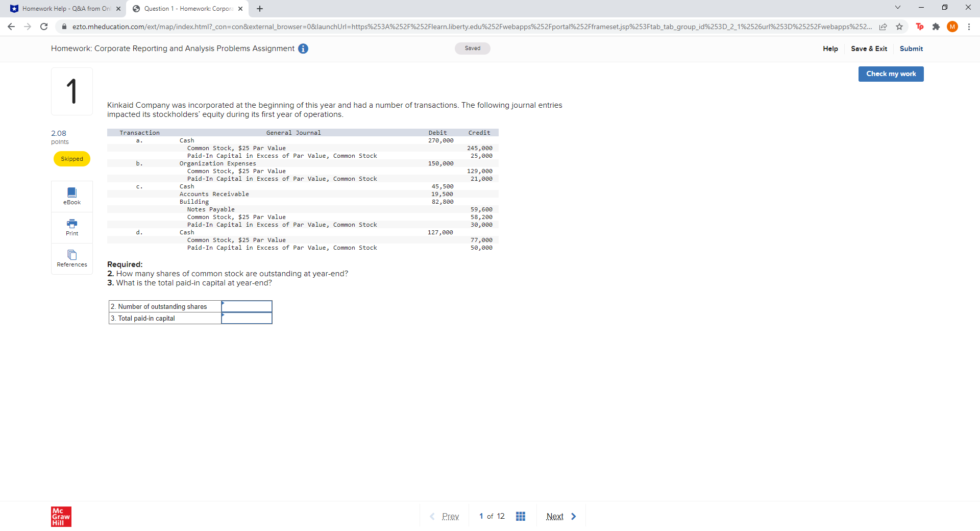Image resolution: width=980 pixels, height=531 pixels.
Task: Submit the assignment
Action: point(911,49)
